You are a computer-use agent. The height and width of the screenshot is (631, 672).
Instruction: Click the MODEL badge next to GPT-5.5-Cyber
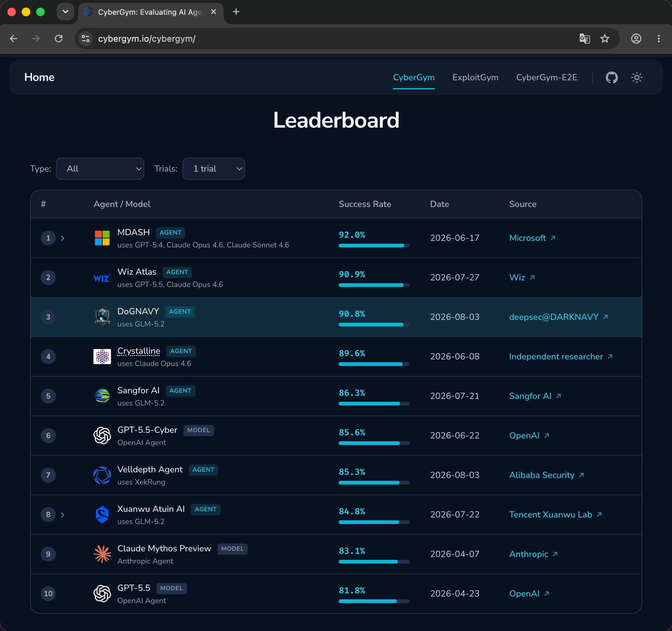coord(198,430)
